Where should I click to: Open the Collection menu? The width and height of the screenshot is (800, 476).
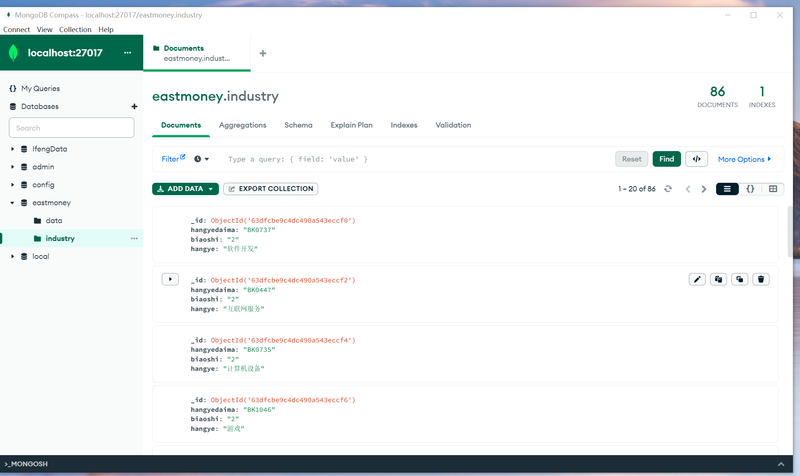click(75, 30)
